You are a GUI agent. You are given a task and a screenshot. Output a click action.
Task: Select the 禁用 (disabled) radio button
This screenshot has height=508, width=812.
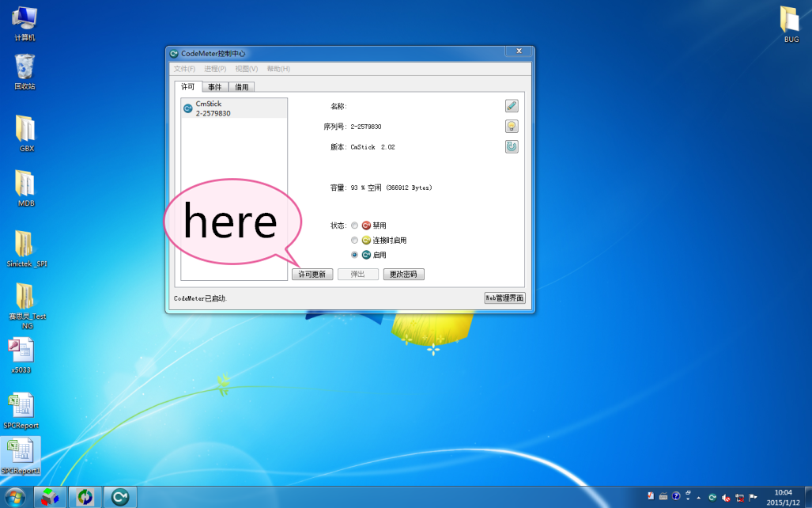coord(355,226)
